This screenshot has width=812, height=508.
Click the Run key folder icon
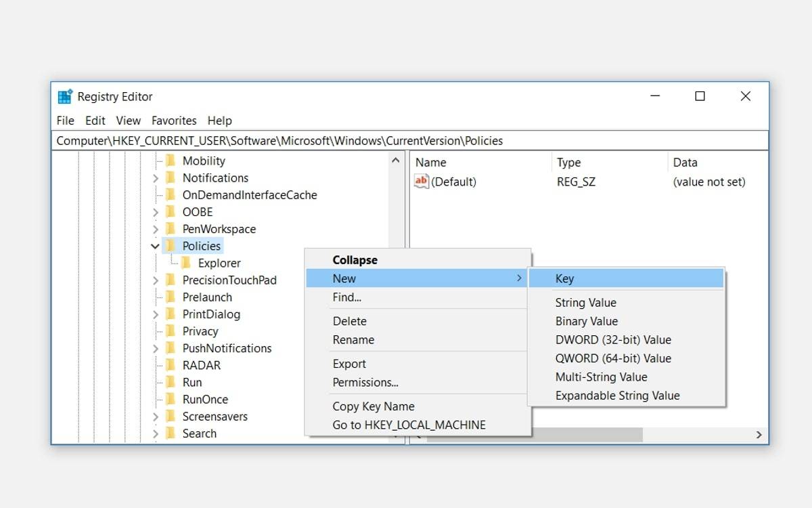[171, 382]
